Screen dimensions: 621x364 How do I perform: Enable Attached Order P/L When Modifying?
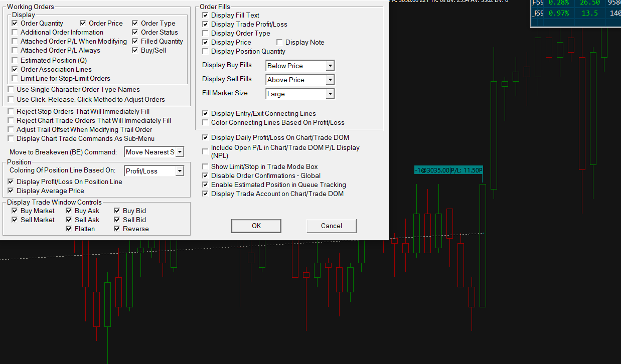[x=15, y=42]
